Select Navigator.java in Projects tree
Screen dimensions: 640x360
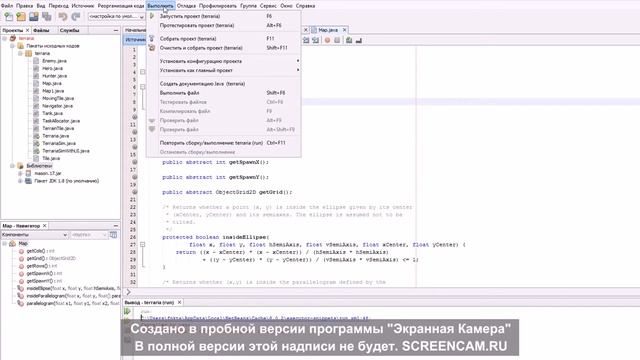click(x=58, y=106)
